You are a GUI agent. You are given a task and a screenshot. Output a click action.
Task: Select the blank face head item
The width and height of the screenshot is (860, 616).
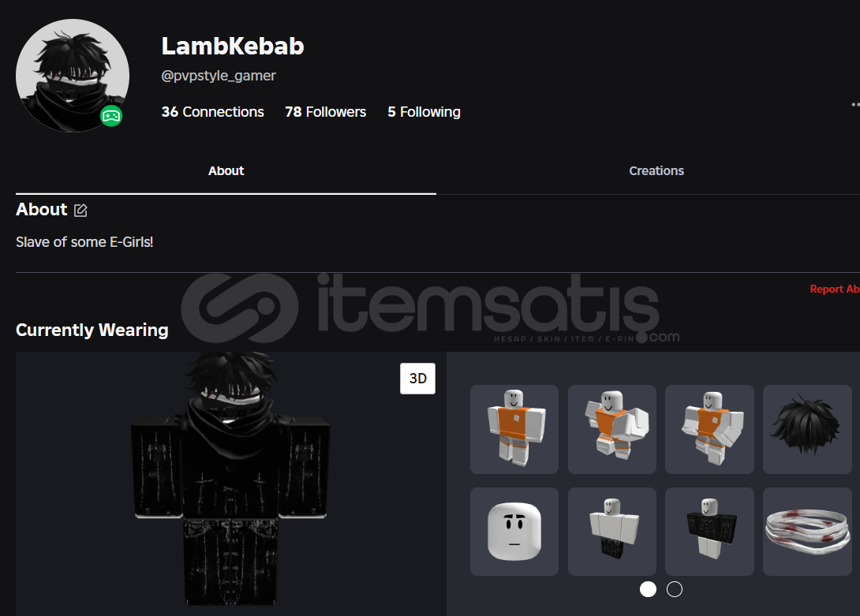(x=514, y=532)
